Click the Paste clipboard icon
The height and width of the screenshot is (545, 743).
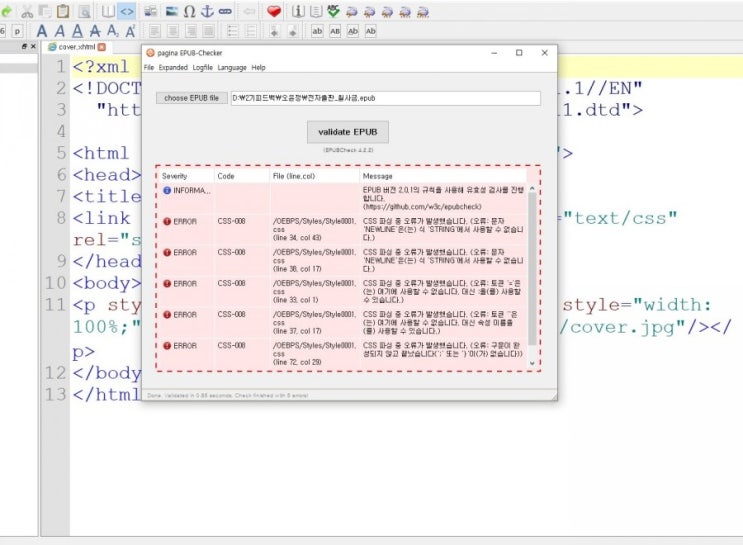(63, 11)
